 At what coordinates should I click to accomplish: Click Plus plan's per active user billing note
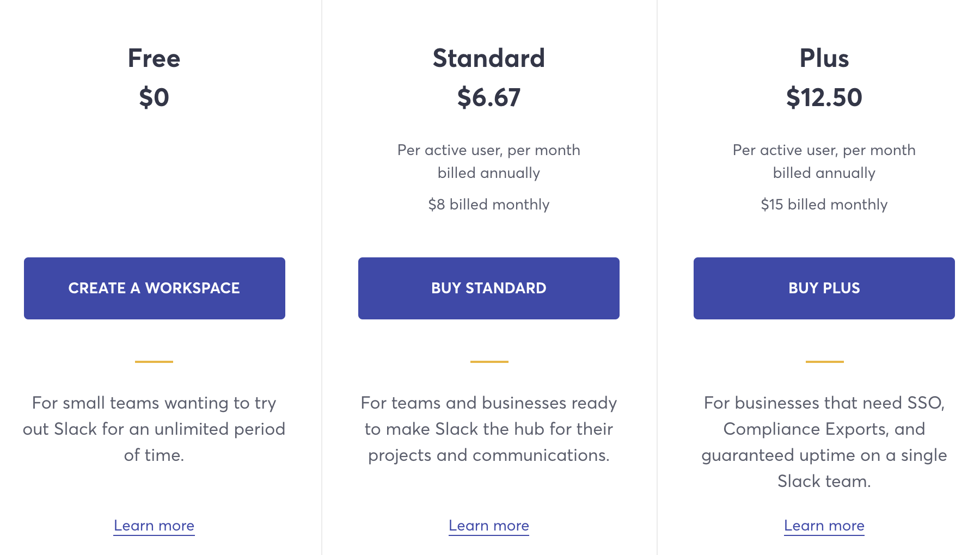(824, 162)
